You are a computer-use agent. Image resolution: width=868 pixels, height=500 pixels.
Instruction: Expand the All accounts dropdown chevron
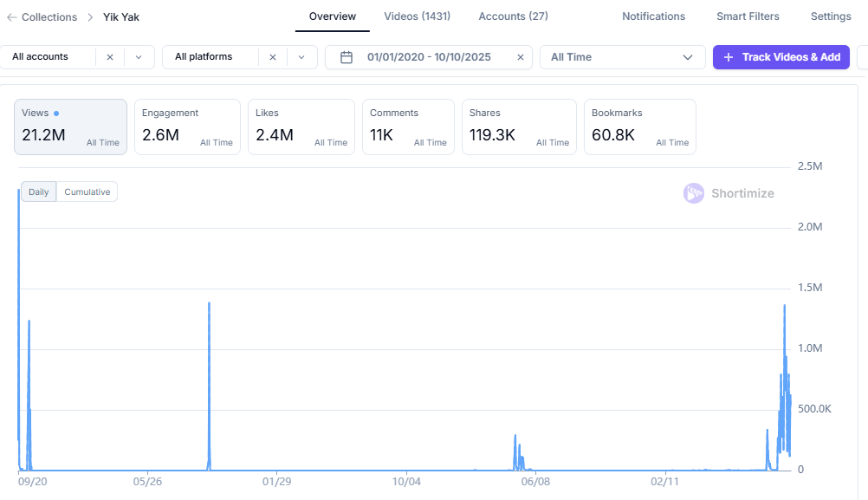click(x=139, y=57)
